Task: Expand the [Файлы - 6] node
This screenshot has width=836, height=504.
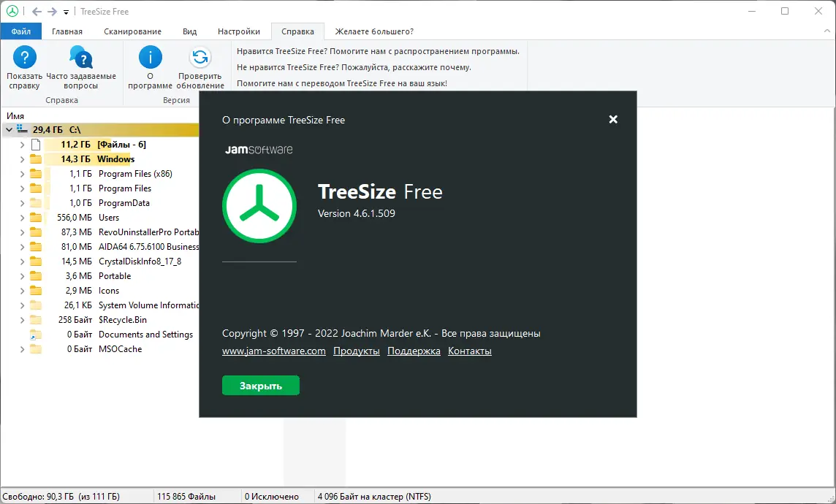Action: [22, 145]
